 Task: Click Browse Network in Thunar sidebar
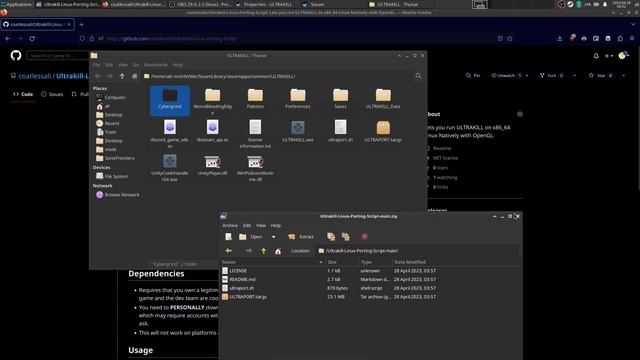(x=118, y=195)
